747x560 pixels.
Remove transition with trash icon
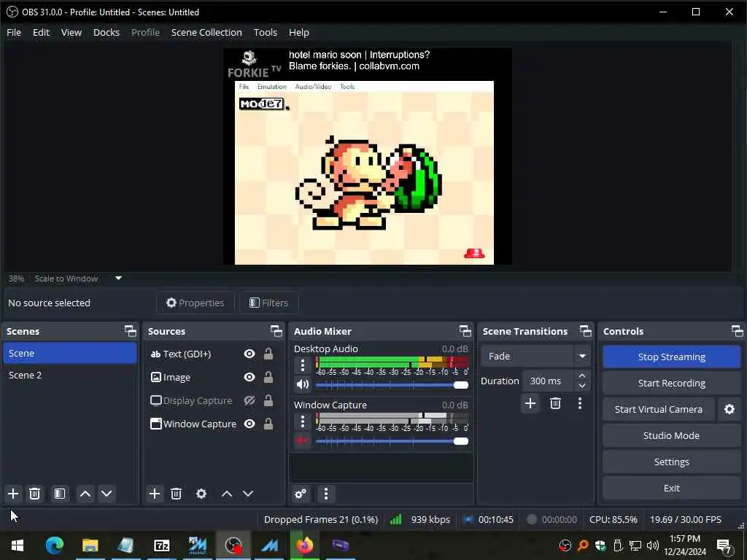coord(555,404)
